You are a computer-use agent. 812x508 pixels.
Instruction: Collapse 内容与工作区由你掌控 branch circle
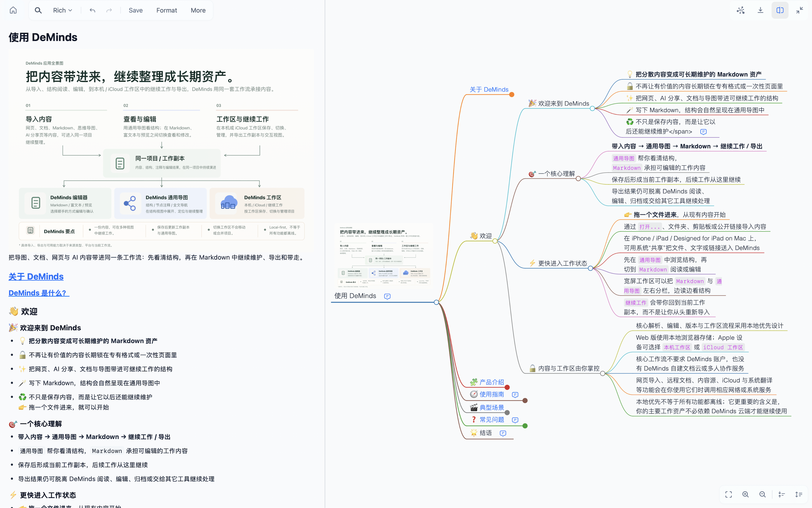point(602,373)
